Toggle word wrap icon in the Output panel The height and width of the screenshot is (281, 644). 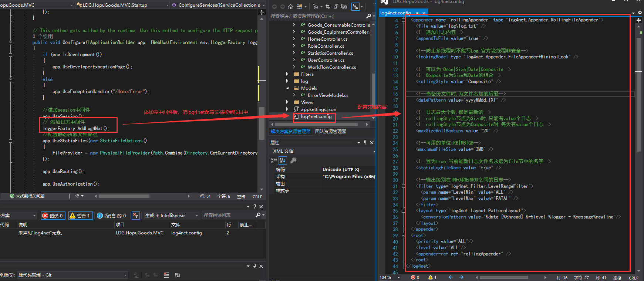178,275
